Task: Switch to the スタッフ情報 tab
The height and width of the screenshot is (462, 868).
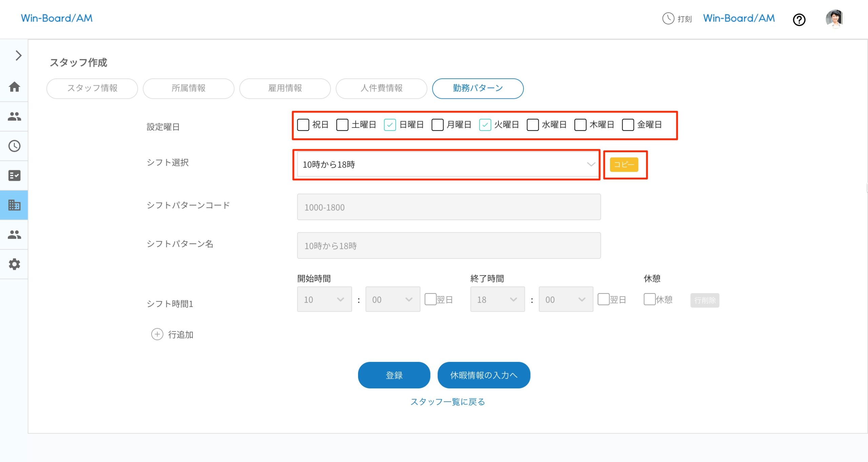Action: pos(92,89)
